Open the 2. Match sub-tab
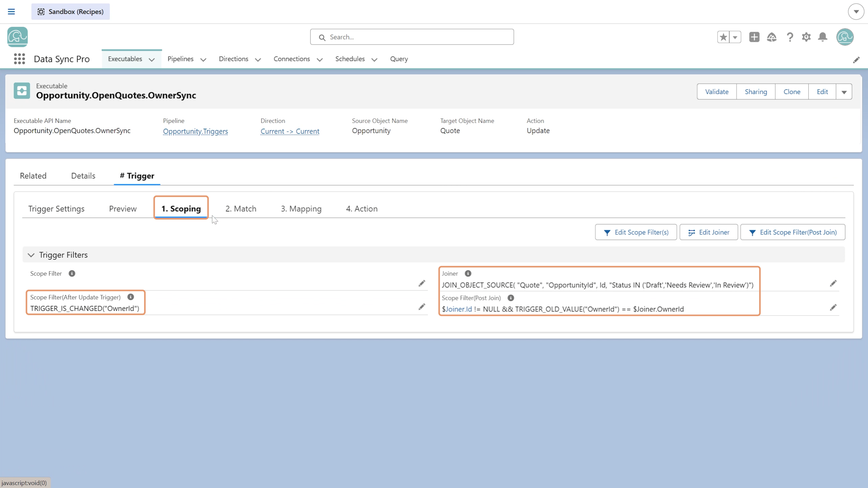Image resolution: width=868 pixels, height=488 pixels. pos(241,209)
